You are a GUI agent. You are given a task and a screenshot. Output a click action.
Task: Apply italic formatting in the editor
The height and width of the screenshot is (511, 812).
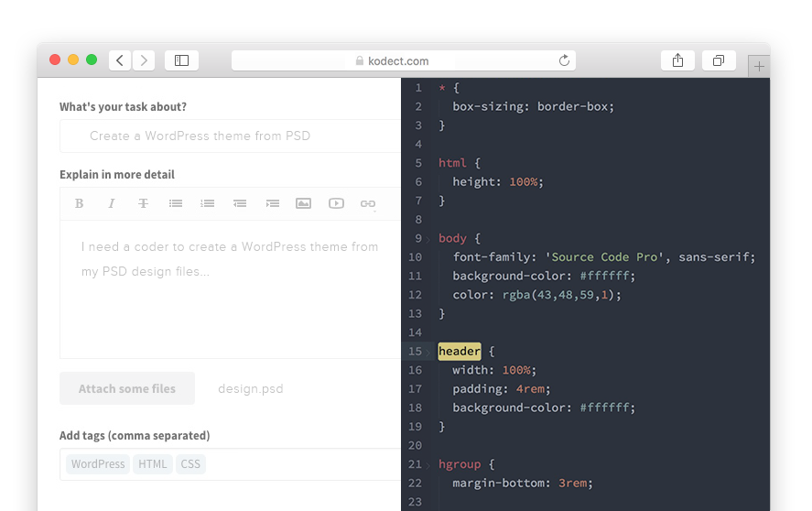click(112, 203)
